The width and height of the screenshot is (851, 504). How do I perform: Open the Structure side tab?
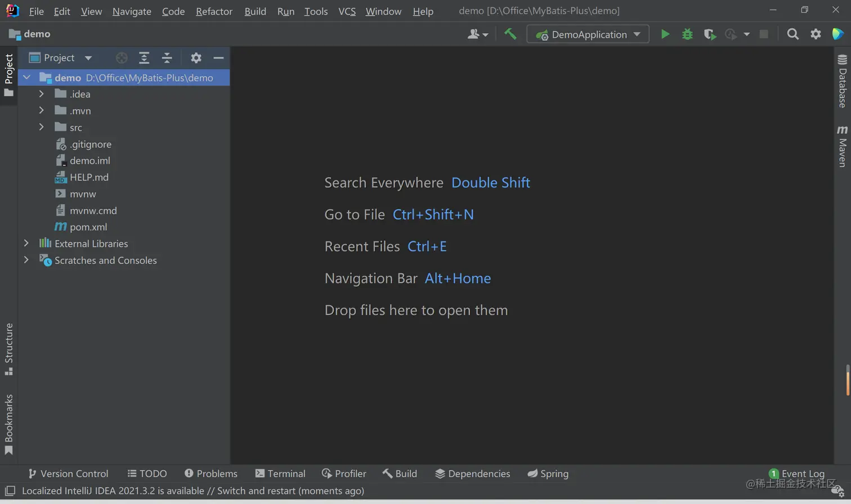coord(8,349)
